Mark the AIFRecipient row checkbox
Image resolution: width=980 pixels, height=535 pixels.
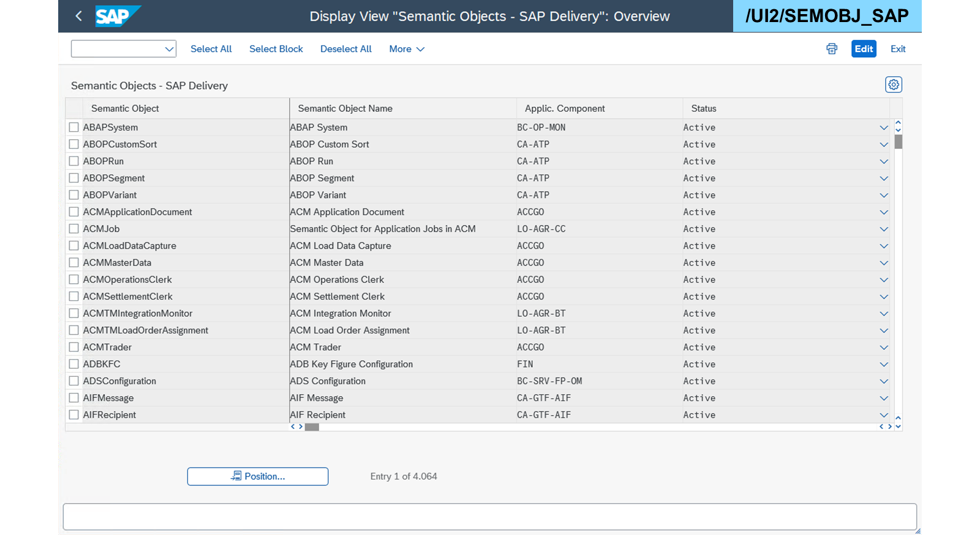coord(74,414)
